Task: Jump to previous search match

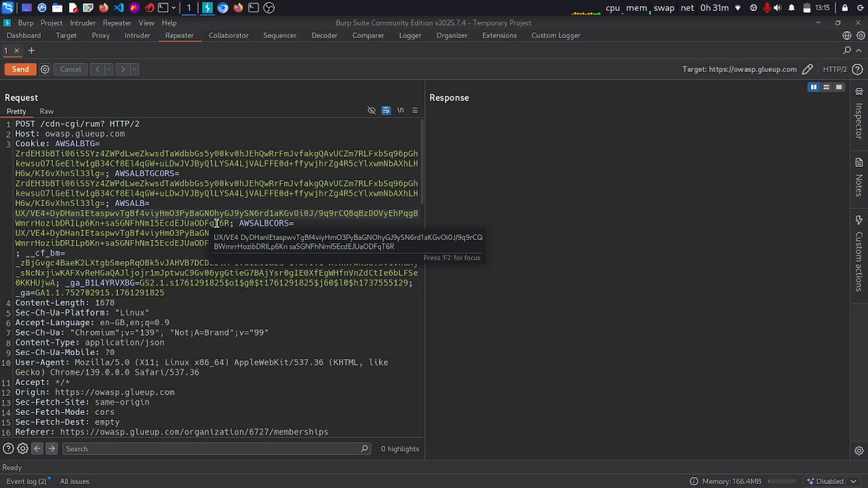Action: point(38,448)
